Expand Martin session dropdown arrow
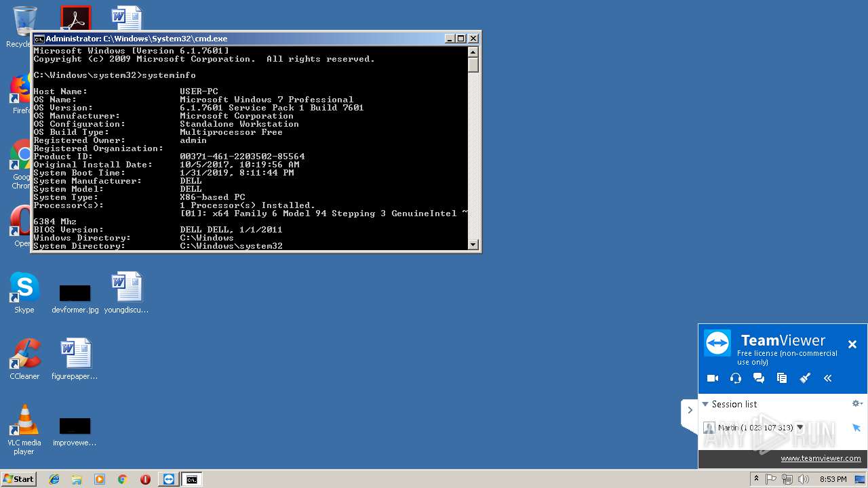This screenshot has height=488, width=868. coord(800,428)
